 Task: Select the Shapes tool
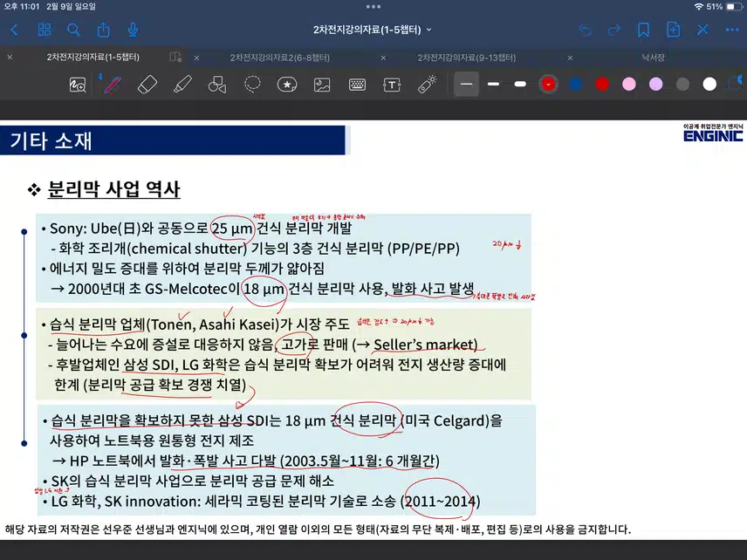217,85
